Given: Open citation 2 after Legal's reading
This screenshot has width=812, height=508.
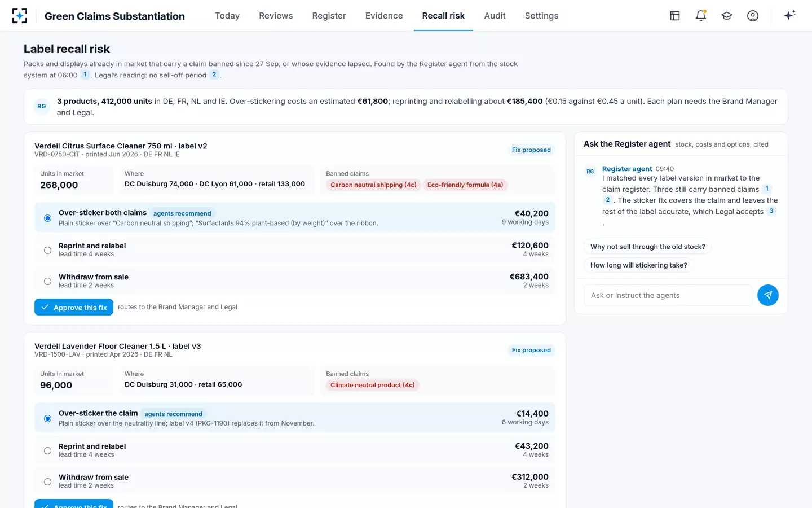Looking at the screenshot, I should pos(214,75).
